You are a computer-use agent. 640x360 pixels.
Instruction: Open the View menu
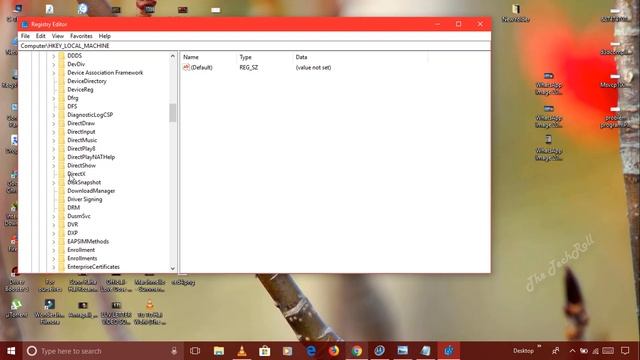pyautogui.click(x=58, y=36)
